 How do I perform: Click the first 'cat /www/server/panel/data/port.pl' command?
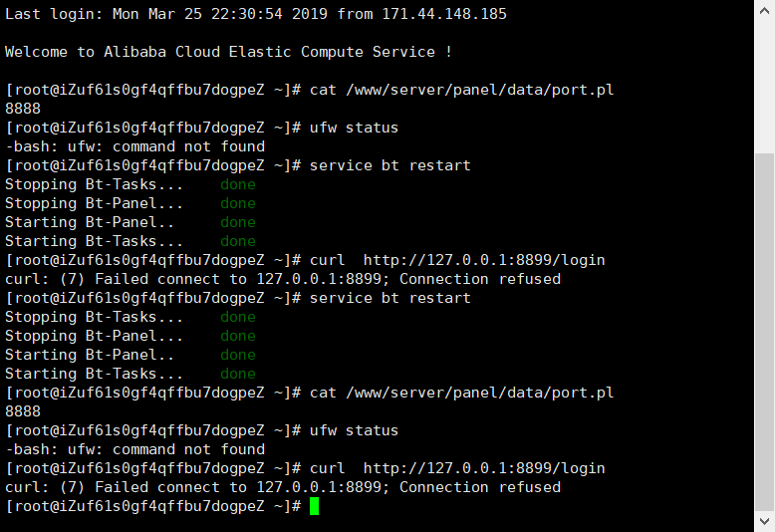point(461,90)
